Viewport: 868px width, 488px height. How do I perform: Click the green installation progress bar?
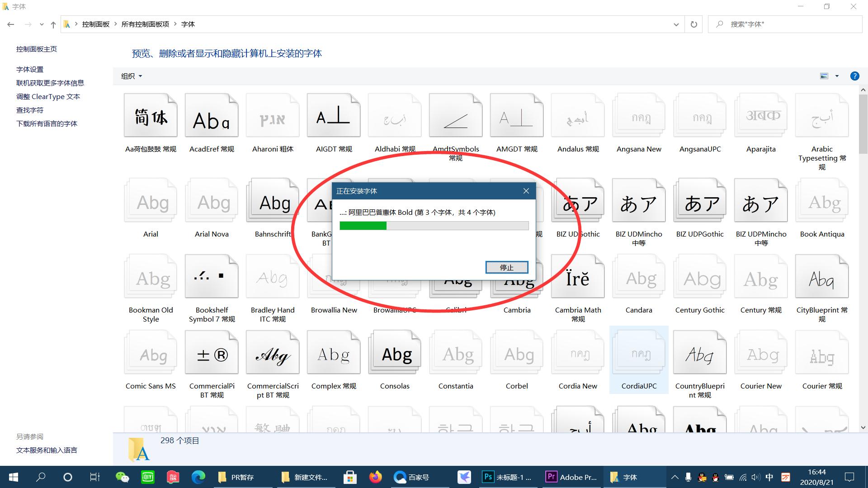363,225
